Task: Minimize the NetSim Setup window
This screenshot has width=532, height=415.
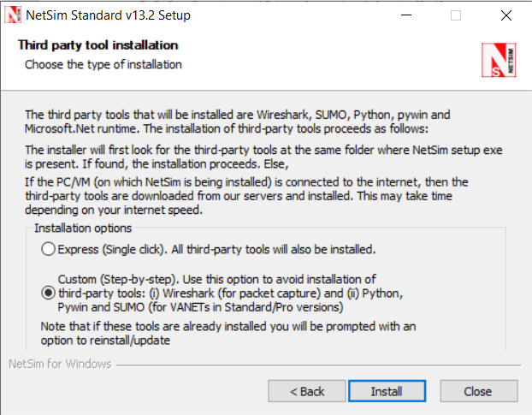Action: (x=405, y=15)
